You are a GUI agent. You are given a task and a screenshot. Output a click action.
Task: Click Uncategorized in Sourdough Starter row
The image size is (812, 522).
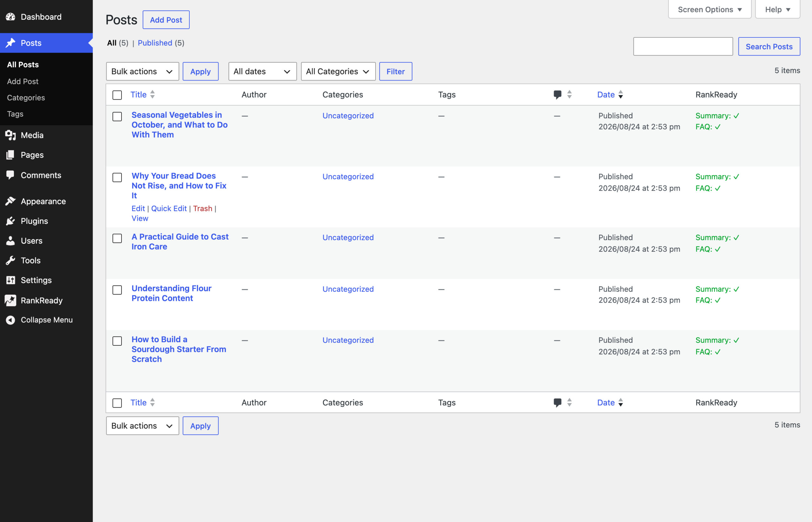348,340
